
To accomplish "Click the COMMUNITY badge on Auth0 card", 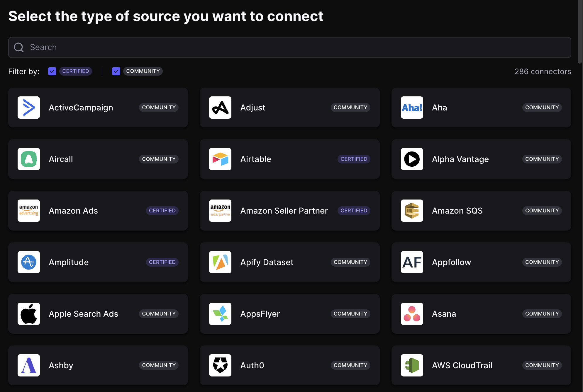I will coord(350,365).
